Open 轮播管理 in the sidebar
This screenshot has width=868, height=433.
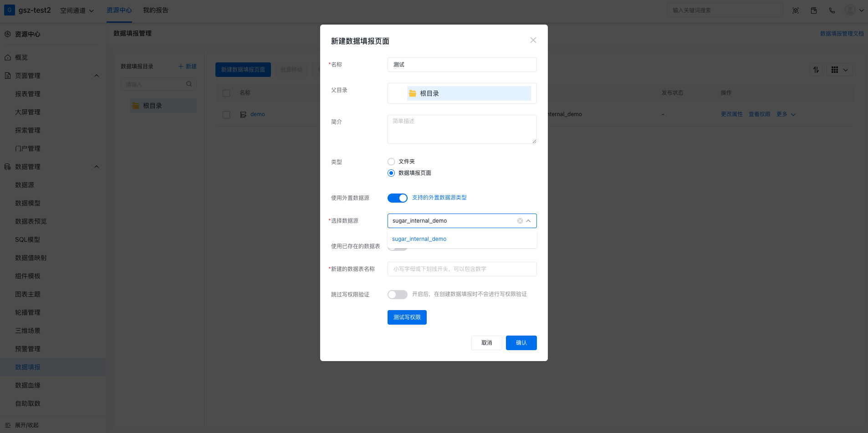coord(28,312)
